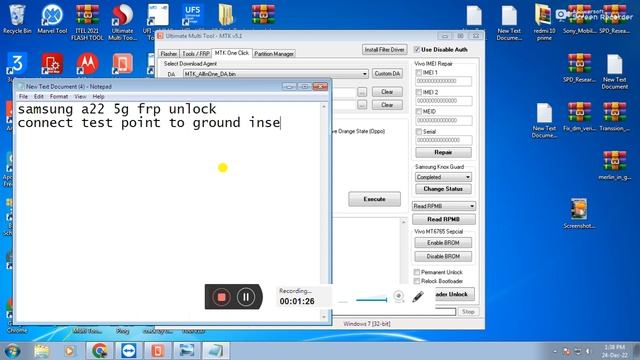Click the Custom DA button
Image resolution: width=640 pixels, height=360 pixels.
pyautogui.click(x=387, y=73)
